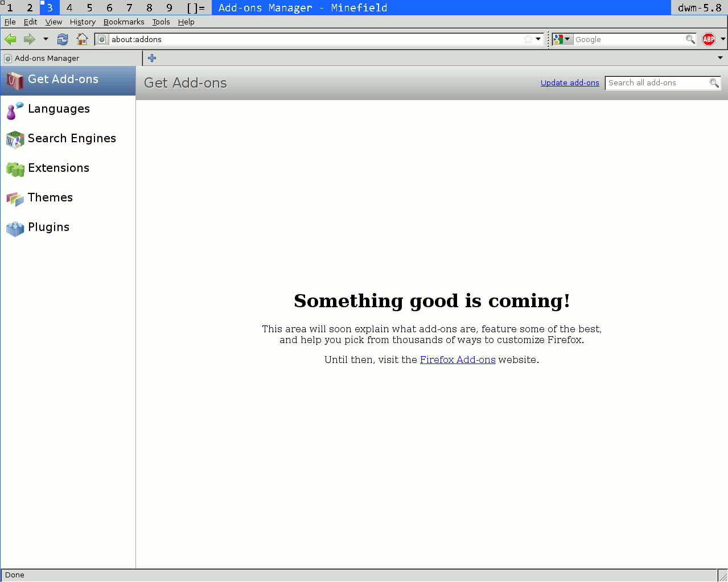Screen dimensions: 728x582
Task: Go back with the green left arrow
Action: [10, 39]
